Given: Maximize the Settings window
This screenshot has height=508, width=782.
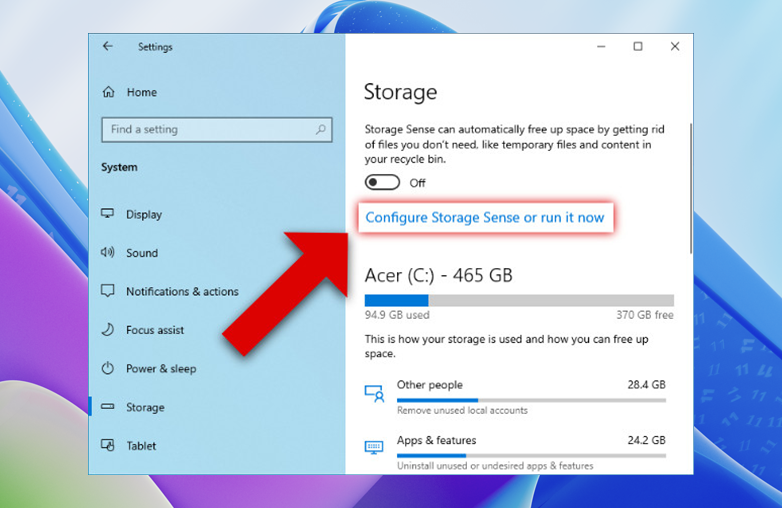Looking at the screenshot, I should pos(638,46).
